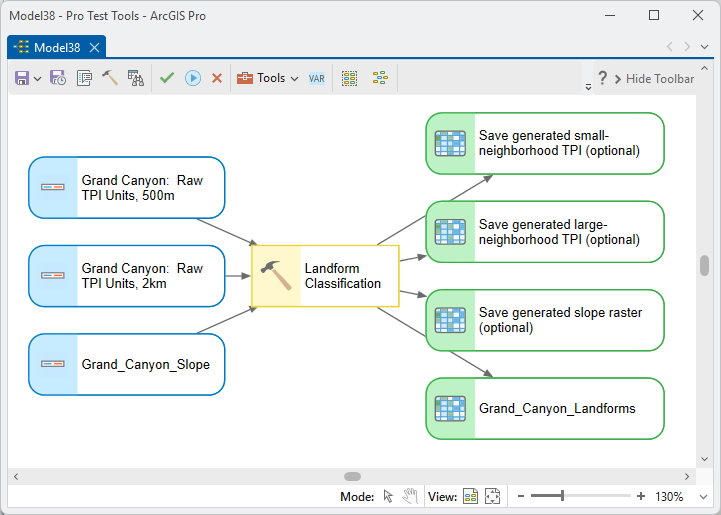
Task: Click the previous tab arrow
Action: [670, 46]
